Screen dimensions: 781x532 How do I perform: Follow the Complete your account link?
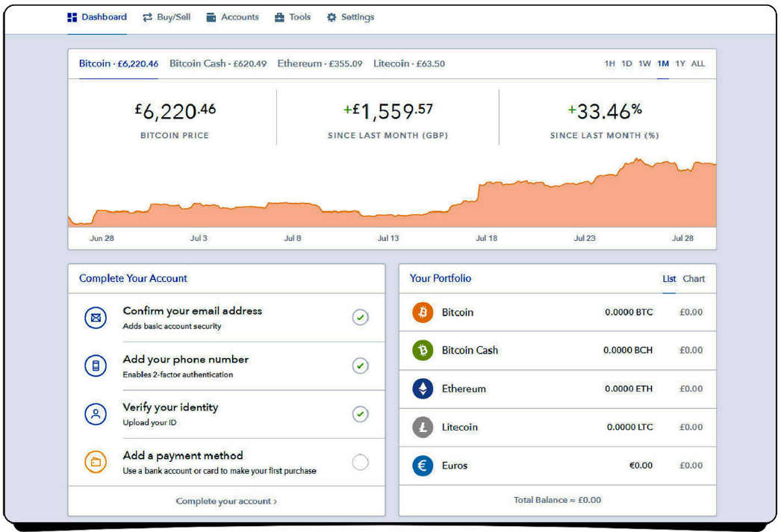pos(226,501)
